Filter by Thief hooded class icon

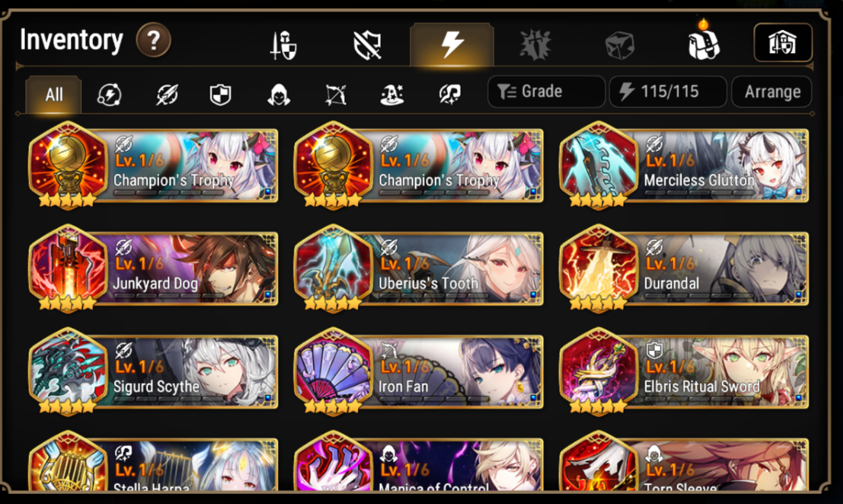[278, 95]
